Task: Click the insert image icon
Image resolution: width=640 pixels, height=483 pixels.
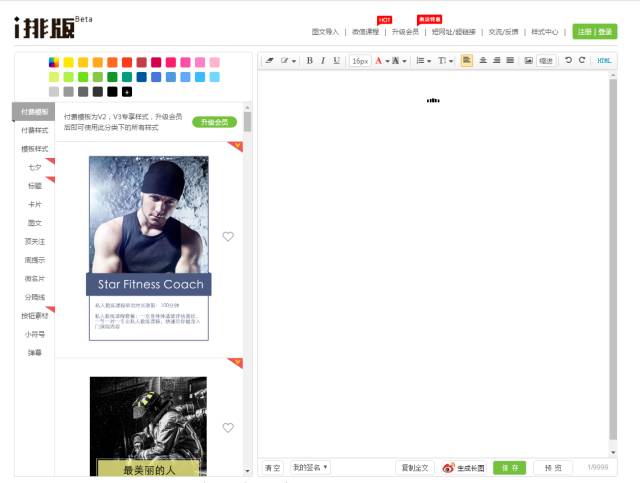Action: point(528,60)
